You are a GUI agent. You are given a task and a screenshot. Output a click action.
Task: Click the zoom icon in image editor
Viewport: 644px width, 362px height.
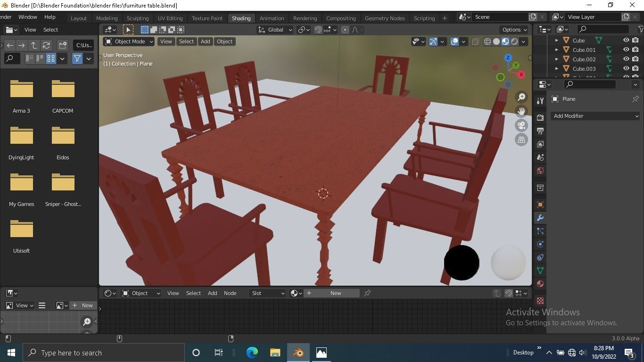tap(87, 321)
